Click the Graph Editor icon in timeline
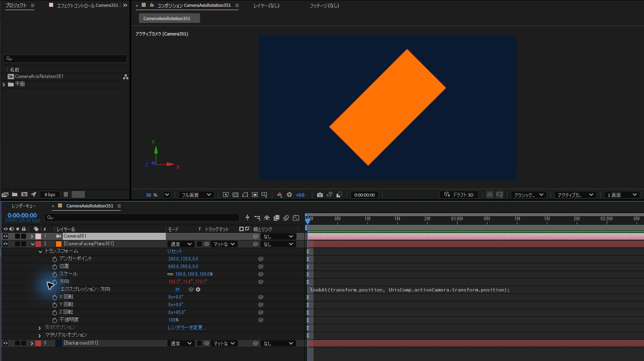 point(296,218)
